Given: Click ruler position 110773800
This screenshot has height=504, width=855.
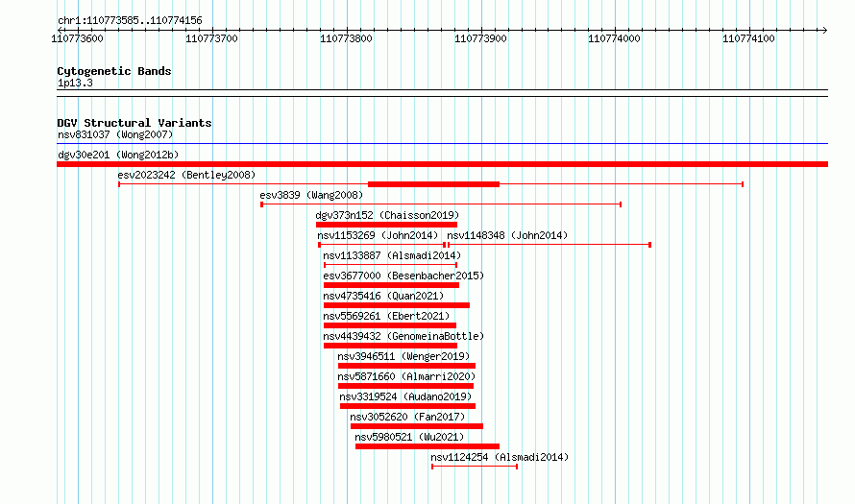Looking at the screenshot, I should [x=346, y=38].
